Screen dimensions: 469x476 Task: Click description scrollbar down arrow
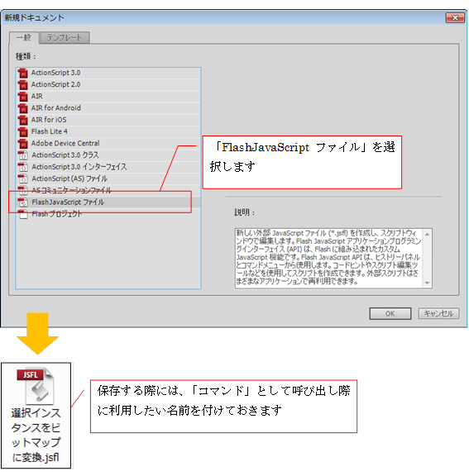pyautogui.click(x=427, y=283)
